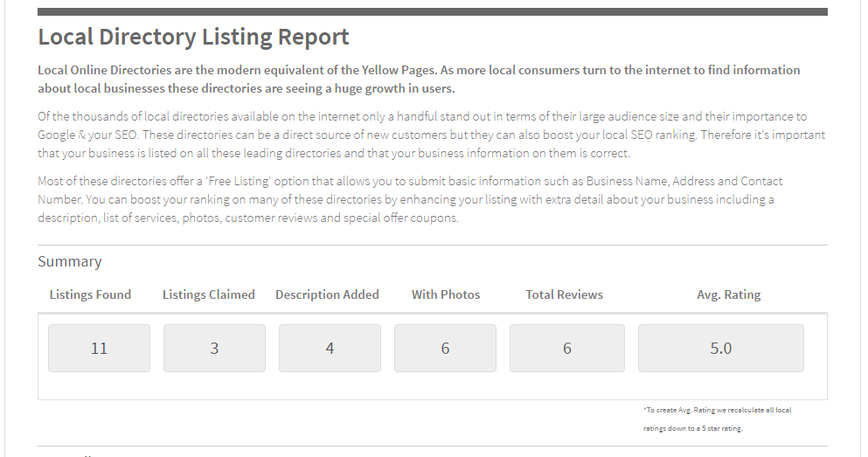Image resolution: width=868 pixels, height=457 pixels.
Task: Click the Total Reviews column header
Action: [x=564, y=294]
